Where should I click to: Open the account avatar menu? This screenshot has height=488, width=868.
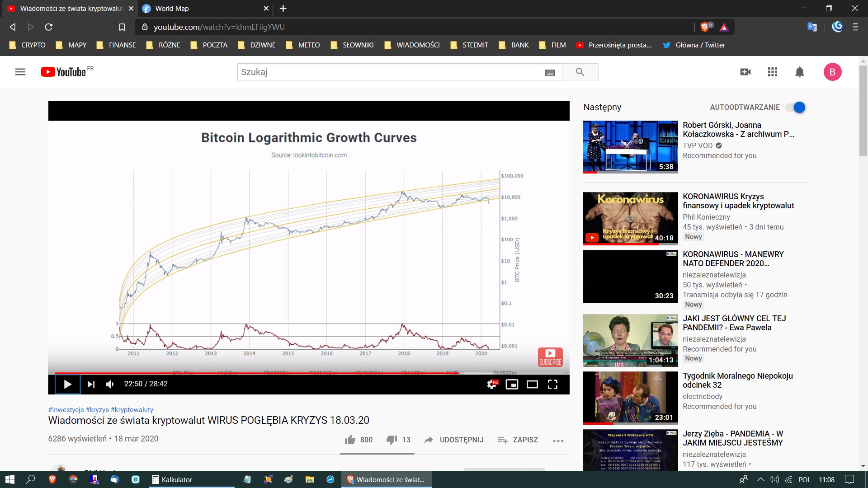pyautogui.click(x=832, y=72)
